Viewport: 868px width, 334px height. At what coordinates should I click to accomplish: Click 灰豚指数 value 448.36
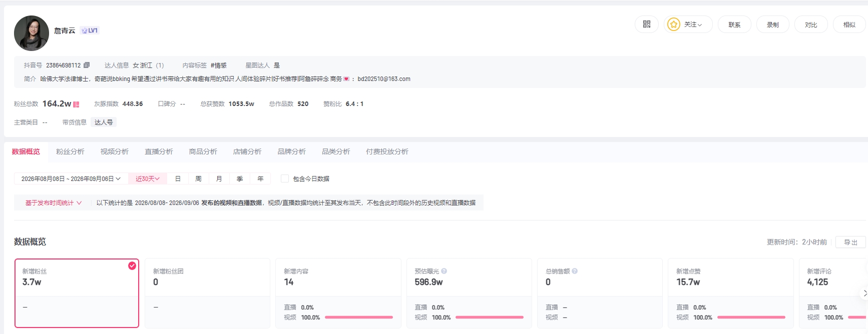(x=133, y=104)
